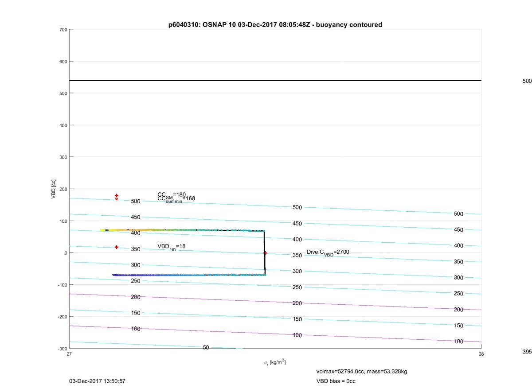
Task: Click the 'VBD bias = 0cc' text
Action: point(336,381)
